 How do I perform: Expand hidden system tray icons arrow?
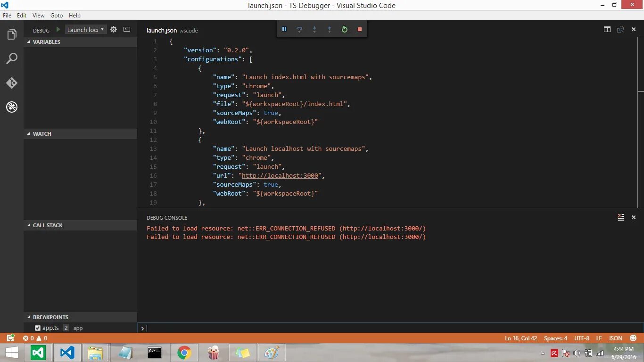[543, 353]
